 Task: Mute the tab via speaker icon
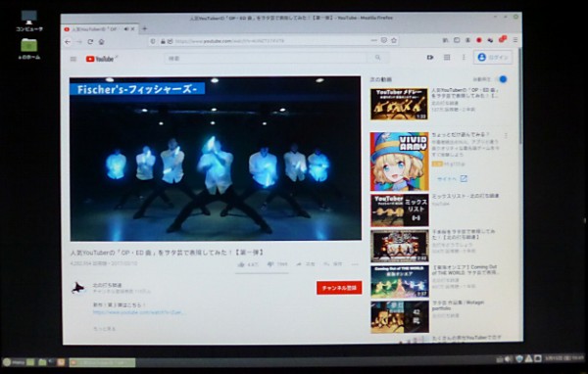126,28
